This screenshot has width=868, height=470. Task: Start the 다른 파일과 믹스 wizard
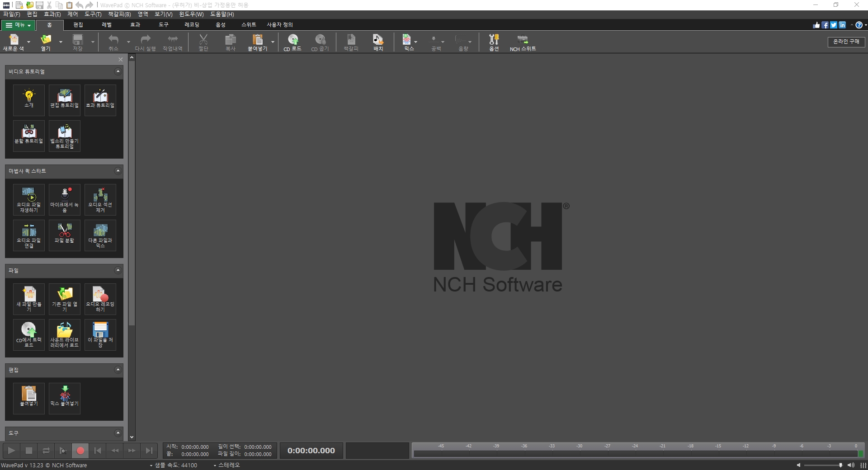pyautogui.click(x=100, y=235)
